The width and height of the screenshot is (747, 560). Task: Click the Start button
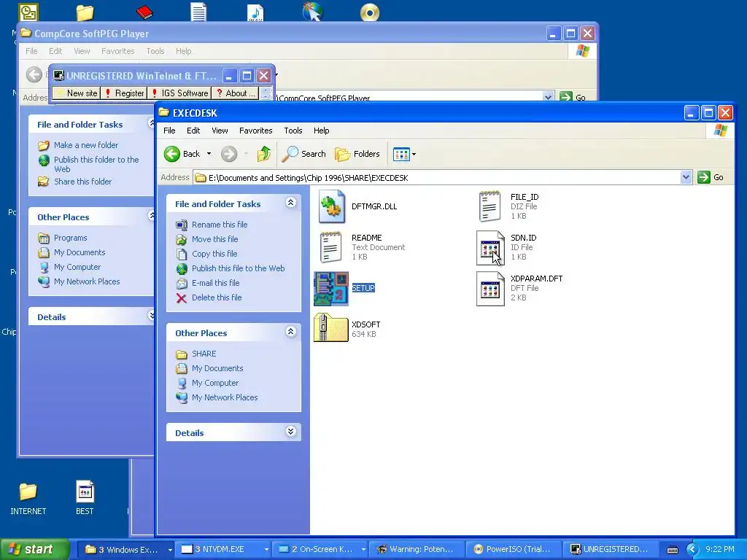point(35,550)
